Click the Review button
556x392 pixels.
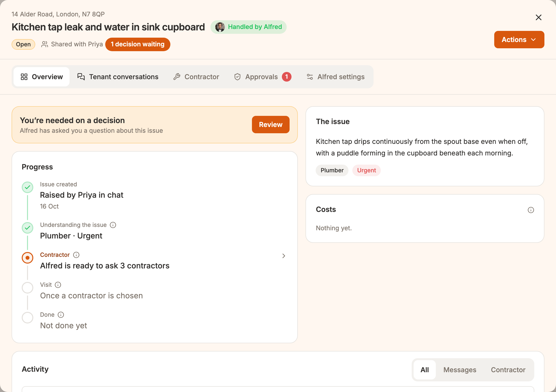[271, 125]
